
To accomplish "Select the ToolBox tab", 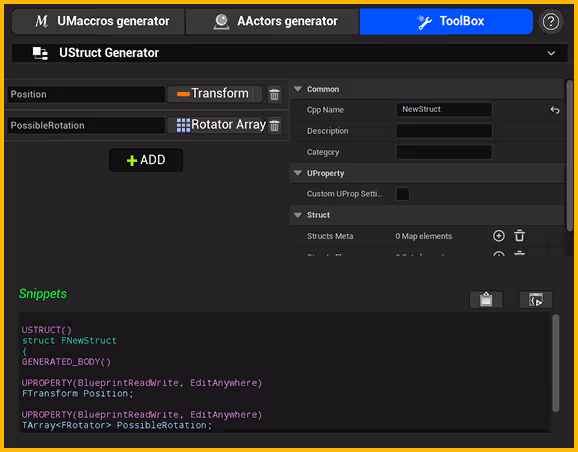I will tap(446, 21).
